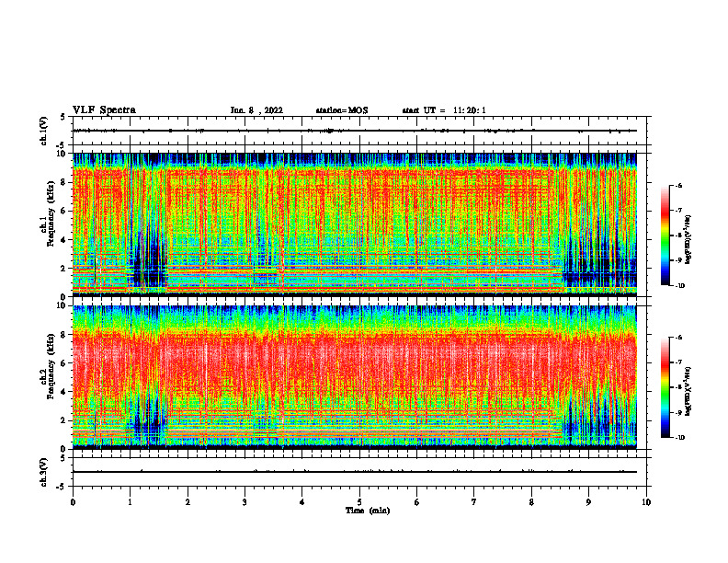Image resolution: width=728 pixels, height=563 pixels.
Task: Click the "-5" tick of the ch.3(V) axis
Action: pyautogui.click(x=62, y=487)
